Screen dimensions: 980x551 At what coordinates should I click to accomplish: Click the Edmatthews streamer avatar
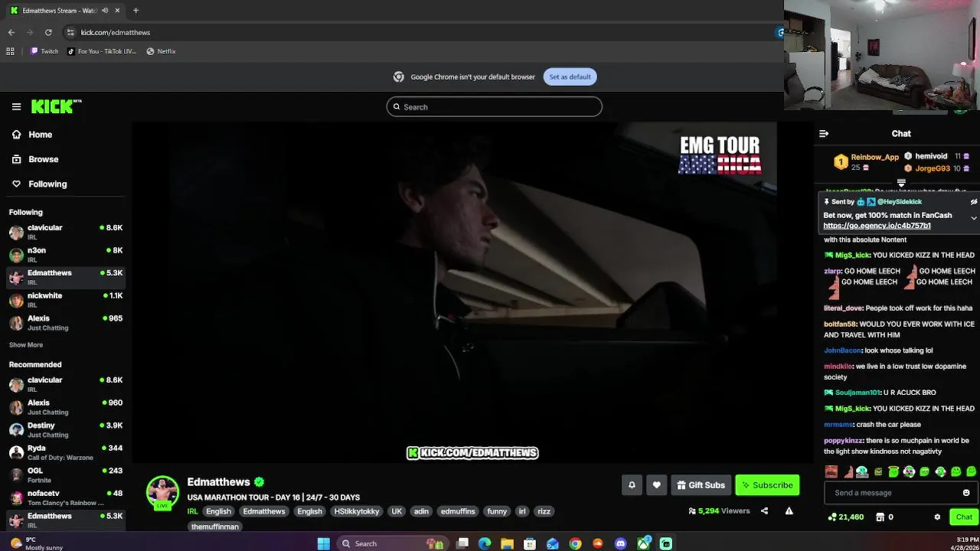click(x=162, y=492)
